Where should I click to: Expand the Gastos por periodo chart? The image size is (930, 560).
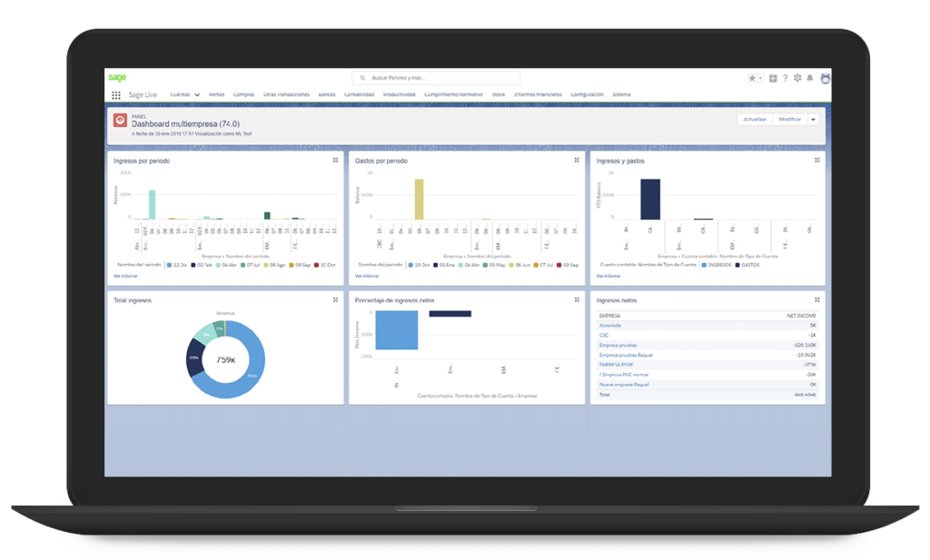pyautogui.click(x=577, y=160)
